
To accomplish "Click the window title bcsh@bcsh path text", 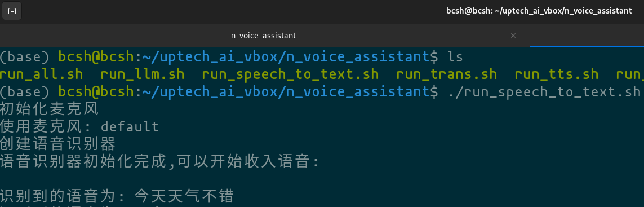I will pos(539,11).
